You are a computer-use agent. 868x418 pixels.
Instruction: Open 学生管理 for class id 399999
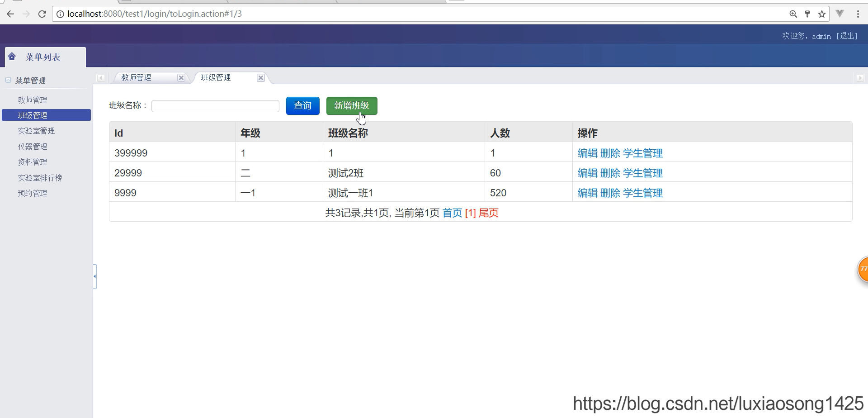tap(643, 153)
